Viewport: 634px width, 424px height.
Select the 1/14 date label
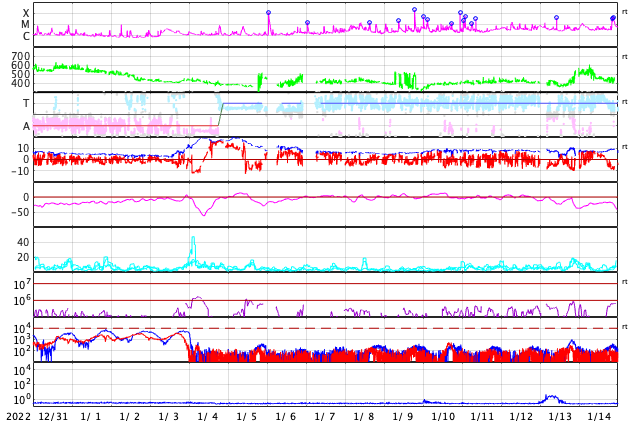599,417
